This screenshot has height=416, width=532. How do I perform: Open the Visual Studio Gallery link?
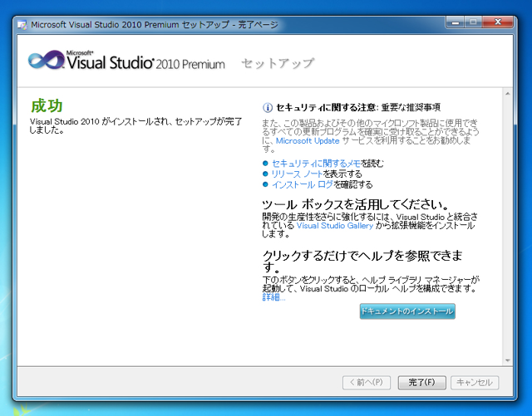334,226
